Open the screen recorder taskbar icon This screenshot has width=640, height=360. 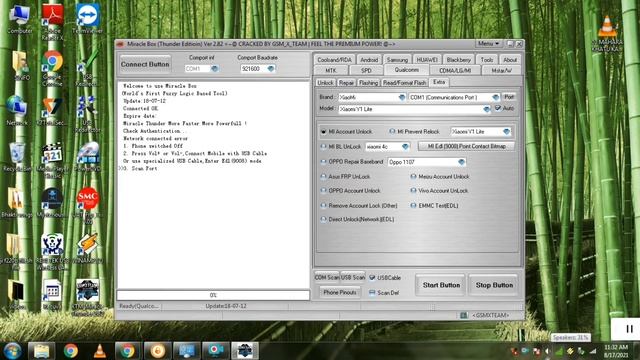215,351
